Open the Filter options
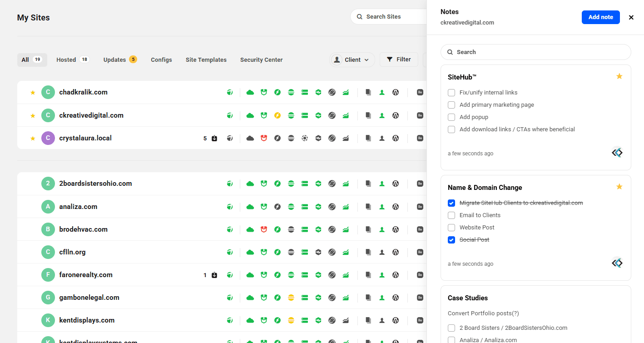644x343 pixels. pos(398,60)
